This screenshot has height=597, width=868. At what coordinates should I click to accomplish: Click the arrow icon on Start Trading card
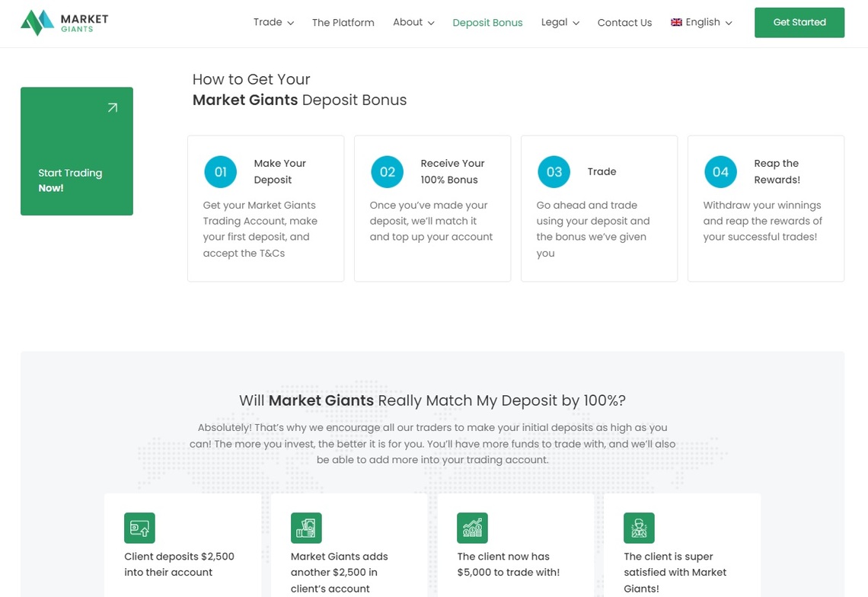(x=113, y=107)
